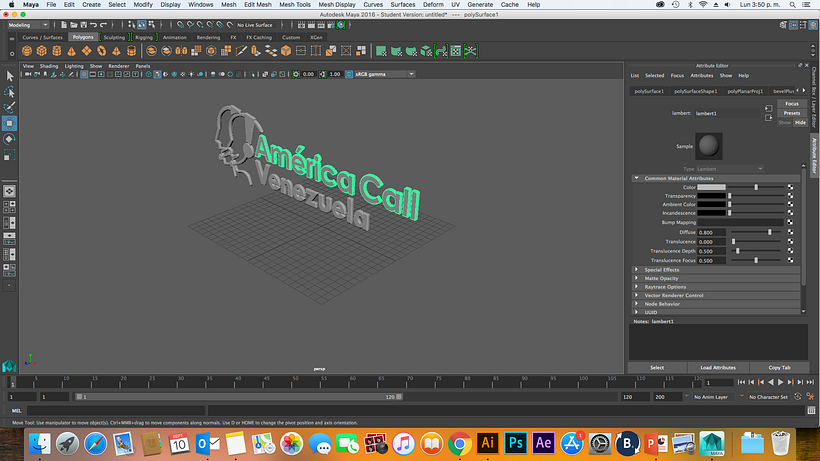Toggle the Auto keyframe button
820x461 pixels.
point(798,397)
